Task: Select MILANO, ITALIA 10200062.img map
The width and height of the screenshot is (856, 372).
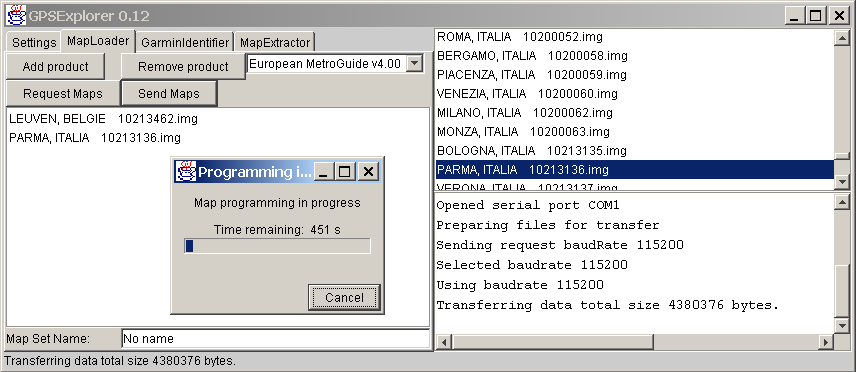Action: click(635, 113)
